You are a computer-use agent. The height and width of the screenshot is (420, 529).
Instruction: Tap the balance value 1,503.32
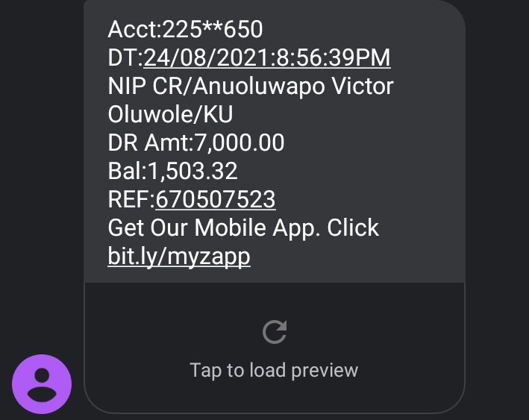[193, 171]
